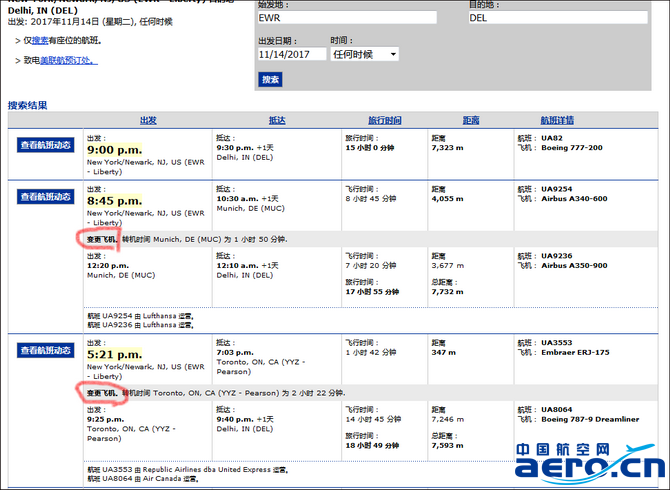
Task: Select flight number UA3553 in flight details
Action: point(556,343)
